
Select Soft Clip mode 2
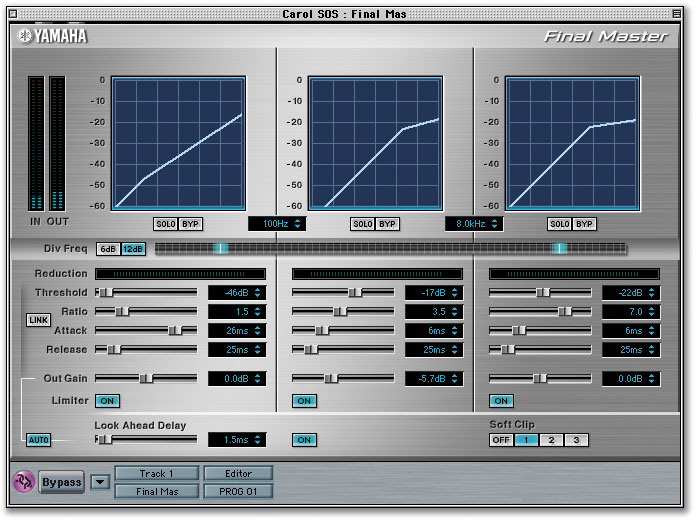click(x=551, y=440)
